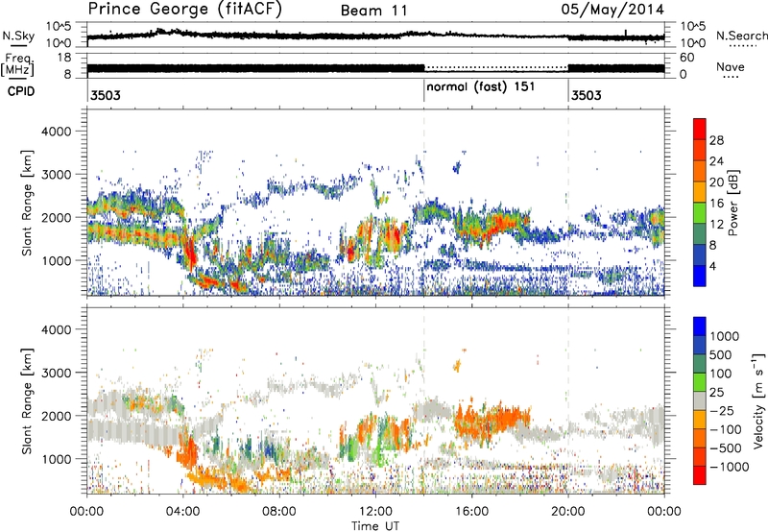Click the 'Prince George (fitACF)' title
The height and width of the screenshot is (532, 768).
[184, 10]
